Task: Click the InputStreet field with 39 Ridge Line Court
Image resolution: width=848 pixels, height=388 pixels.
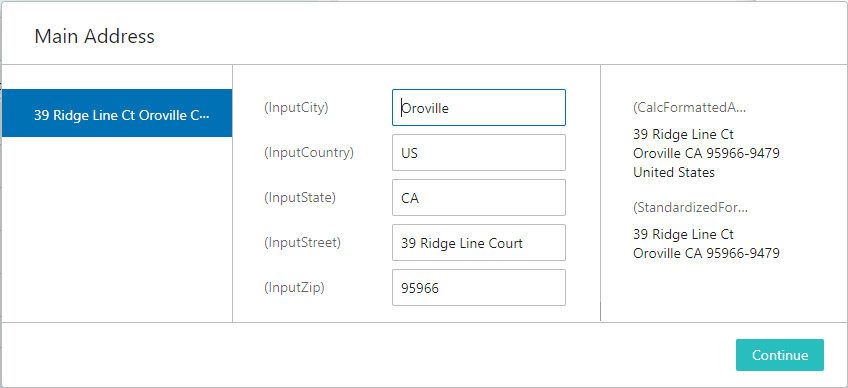Action: [x=479, y=242]
